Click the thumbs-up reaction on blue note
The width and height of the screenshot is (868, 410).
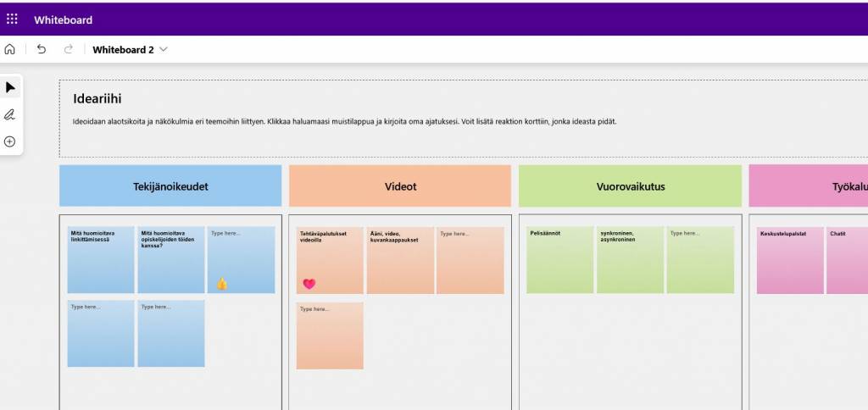tap(222, 284)
